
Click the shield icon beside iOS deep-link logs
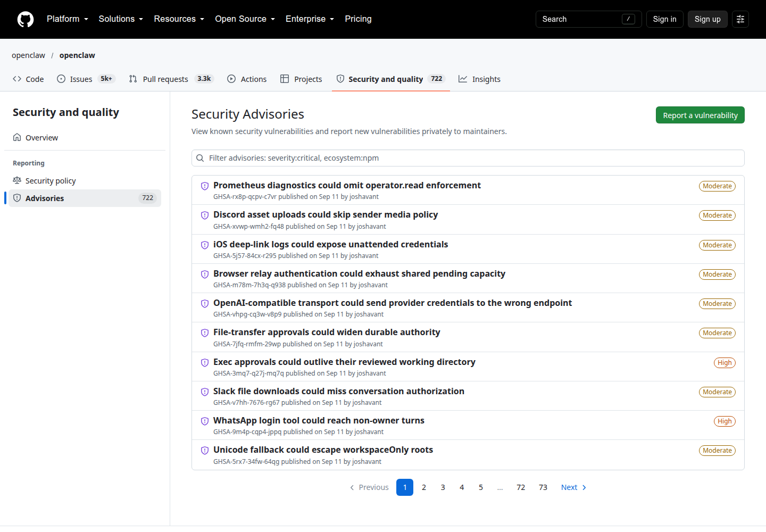coord(205,245)
